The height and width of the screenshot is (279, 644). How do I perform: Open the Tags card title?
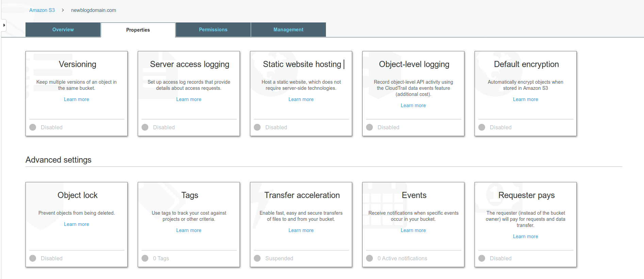pyautogui.click(x=190, y=195)
